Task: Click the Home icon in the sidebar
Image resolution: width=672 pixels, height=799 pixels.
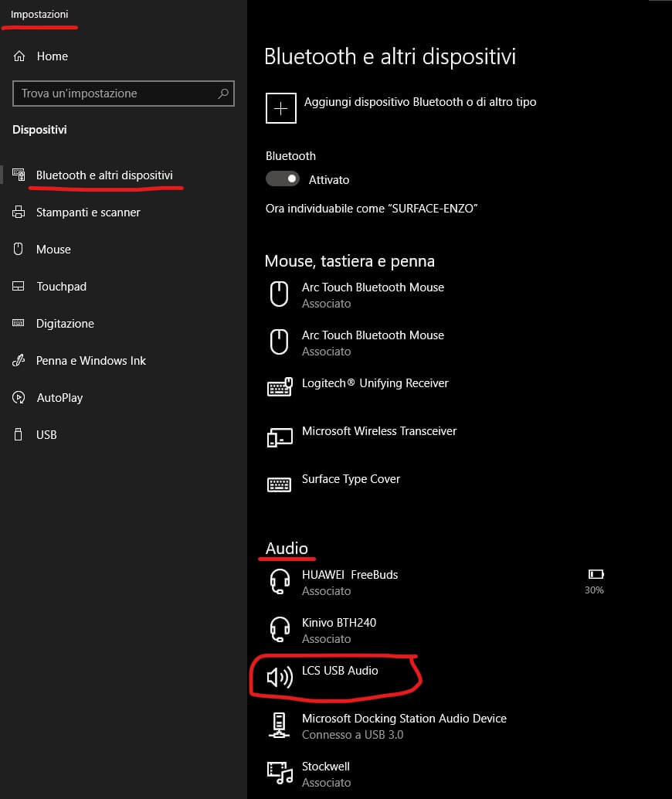Action: point(20,56)
